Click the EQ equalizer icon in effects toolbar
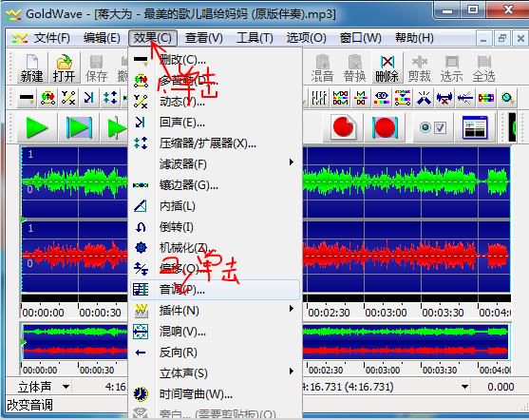This screenshot has width=529, height=420. click(382, 98)
